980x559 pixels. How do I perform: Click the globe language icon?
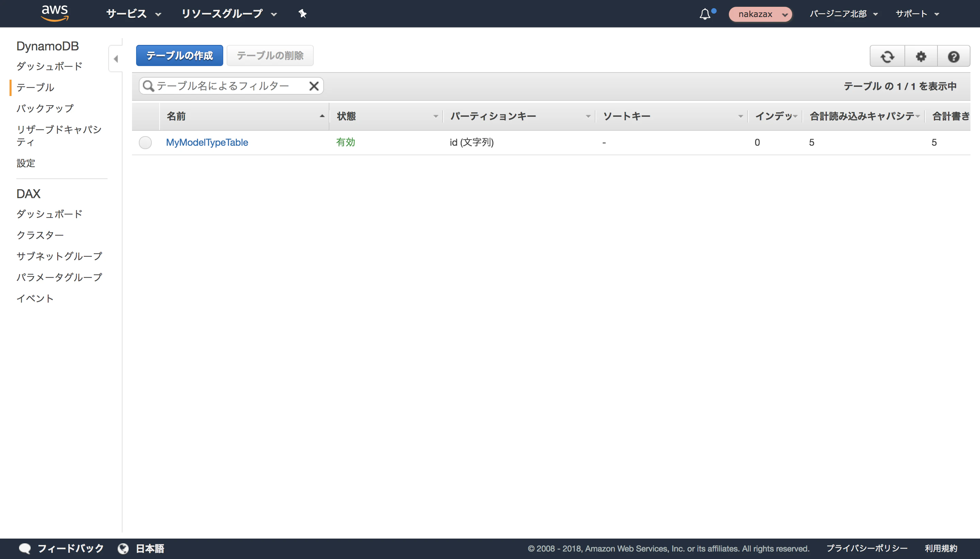coord(123,548)
